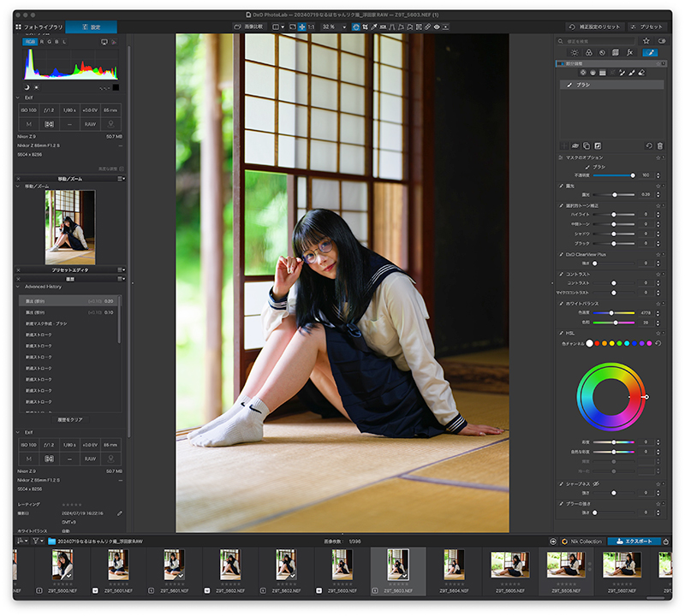Open the Detail palette icon

(603, 52)
